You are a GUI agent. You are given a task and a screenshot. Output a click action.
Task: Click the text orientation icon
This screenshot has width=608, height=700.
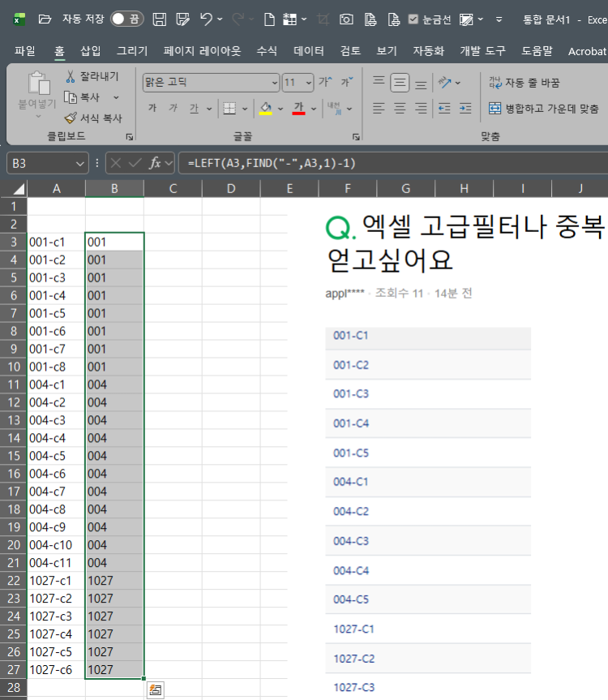pyautogui.click(x=445, y=82)
